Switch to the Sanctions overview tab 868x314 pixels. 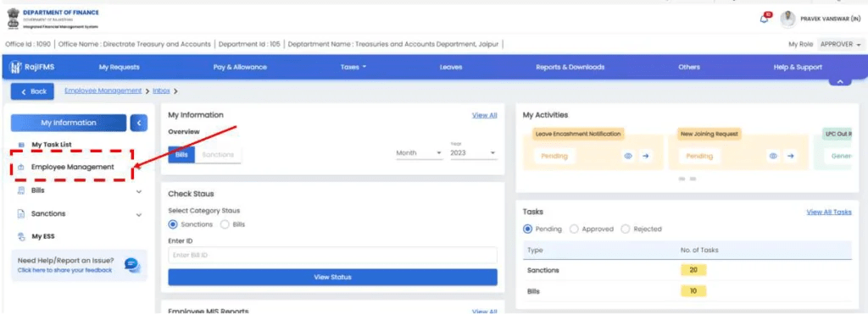(x=218, y=155)
